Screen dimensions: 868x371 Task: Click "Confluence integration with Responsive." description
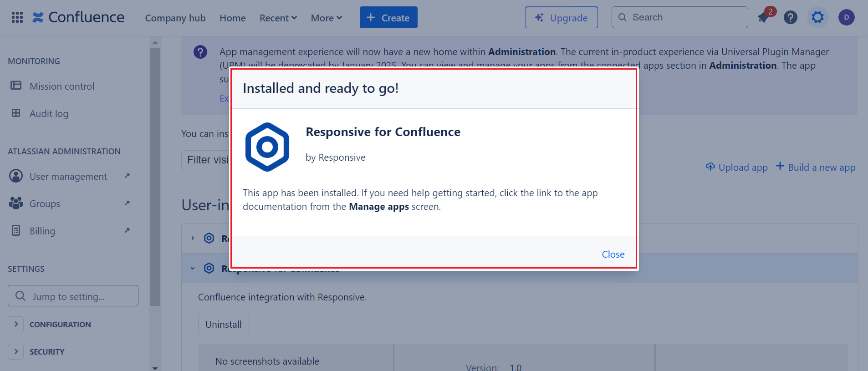click(282, 297)
